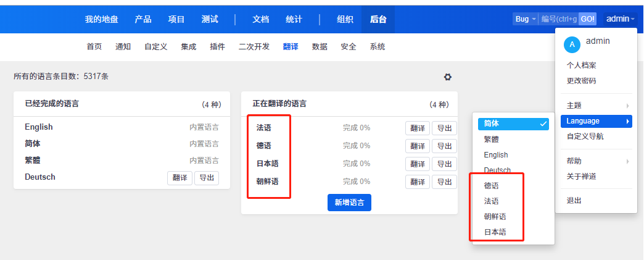The height and width of the screenshot is (260, 644).
Task: Click the GO! search button
Action: [587, 19]
